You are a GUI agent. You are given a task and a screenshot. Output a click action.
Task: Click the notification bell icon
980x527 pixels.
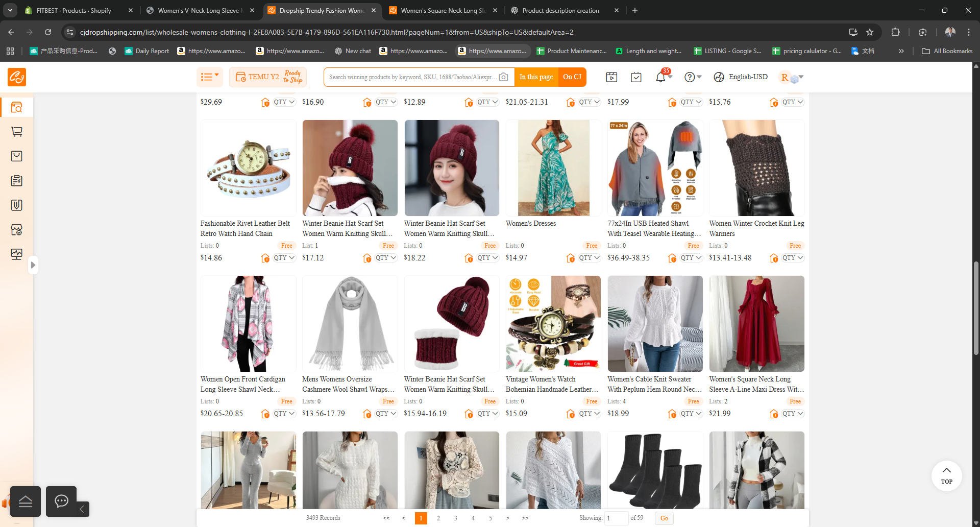point(660,77)
